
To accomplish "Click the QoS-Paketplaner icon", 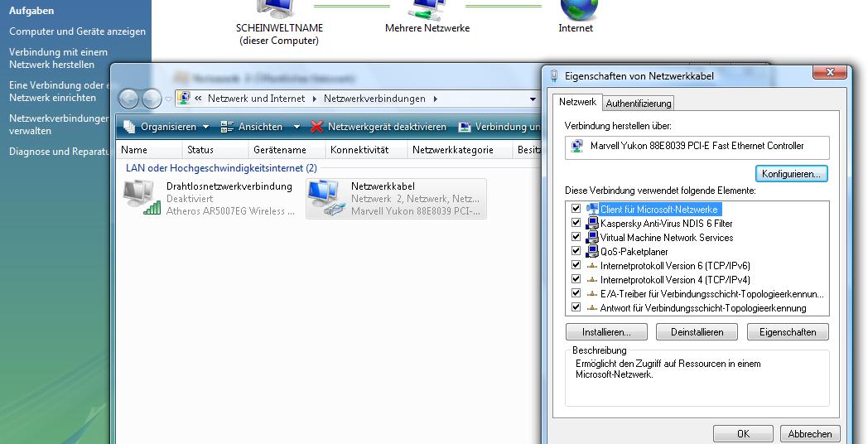I will coord(592,251).
